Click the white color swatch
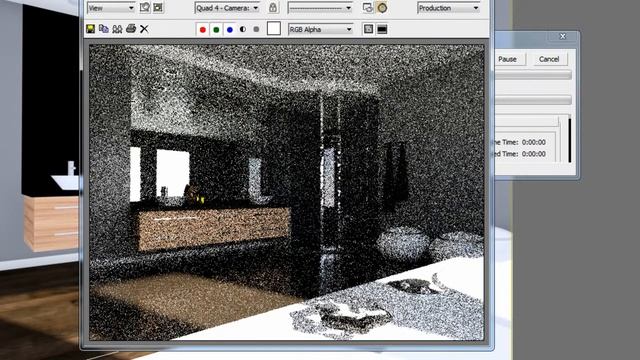 [x=274, y=29]
